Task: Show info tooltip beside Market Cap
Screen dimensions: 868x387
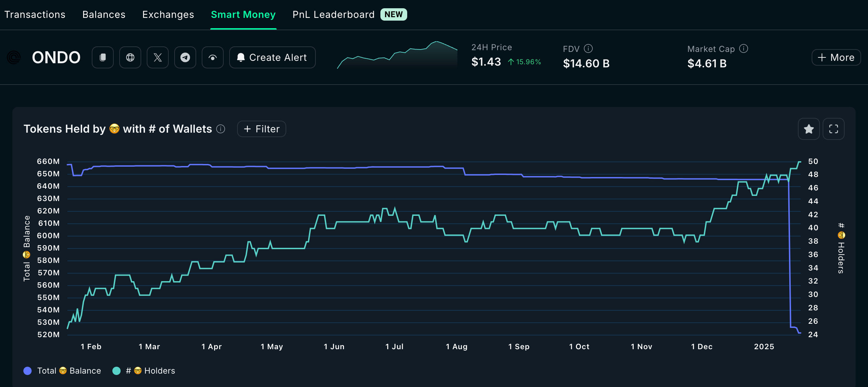Action: (744, 48)
